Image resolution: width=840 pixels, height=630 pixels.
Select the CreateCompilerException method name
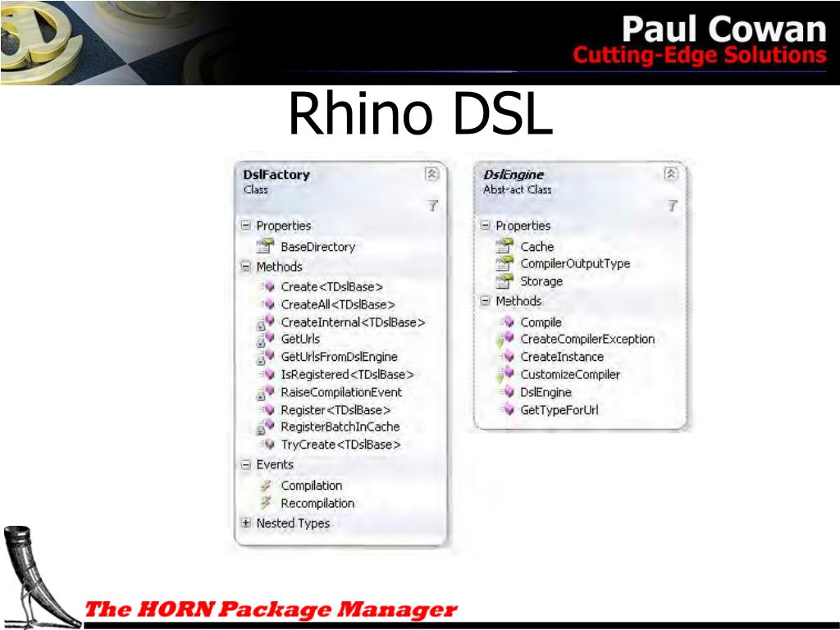587,339
